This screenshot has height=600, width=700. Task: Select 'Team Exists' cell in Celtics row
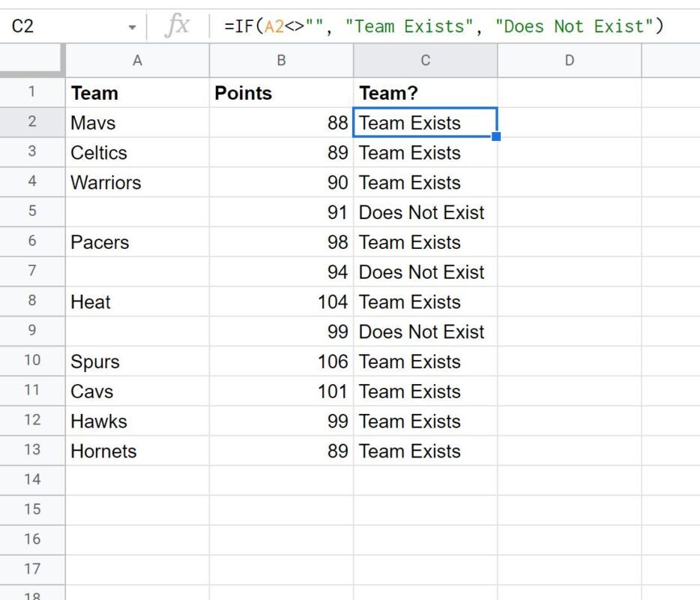point(426,152)
